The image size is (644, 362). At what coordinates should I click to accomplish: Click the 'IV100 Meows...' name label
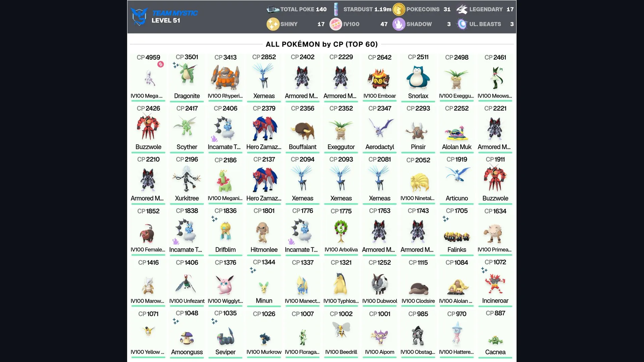click(495, 96)
